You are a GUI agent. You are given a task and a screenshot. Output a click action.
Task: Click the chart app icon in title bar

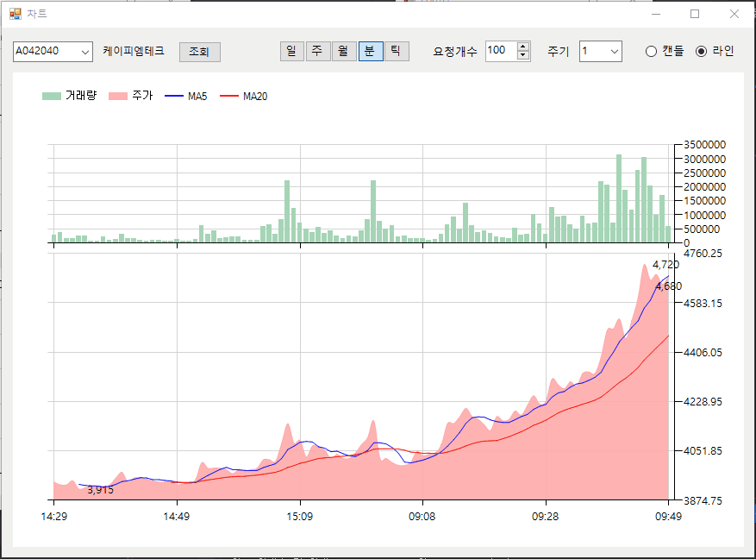coord(16,14)
